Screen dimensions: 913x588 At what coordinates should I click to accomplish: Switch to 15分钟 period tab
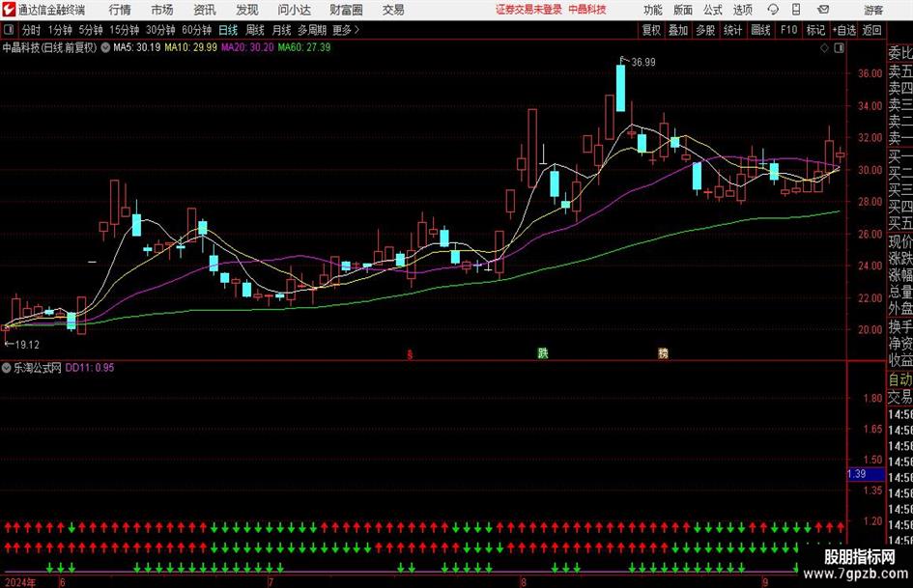125,30
